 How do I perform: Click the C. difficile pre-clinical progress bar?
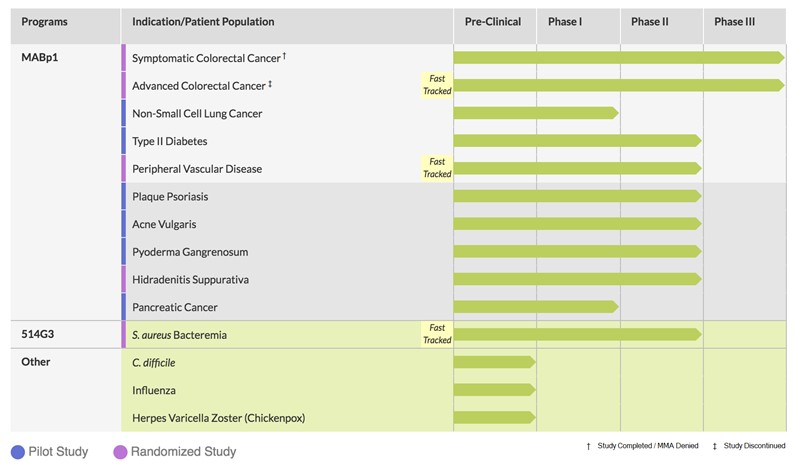tap(494, 362)
